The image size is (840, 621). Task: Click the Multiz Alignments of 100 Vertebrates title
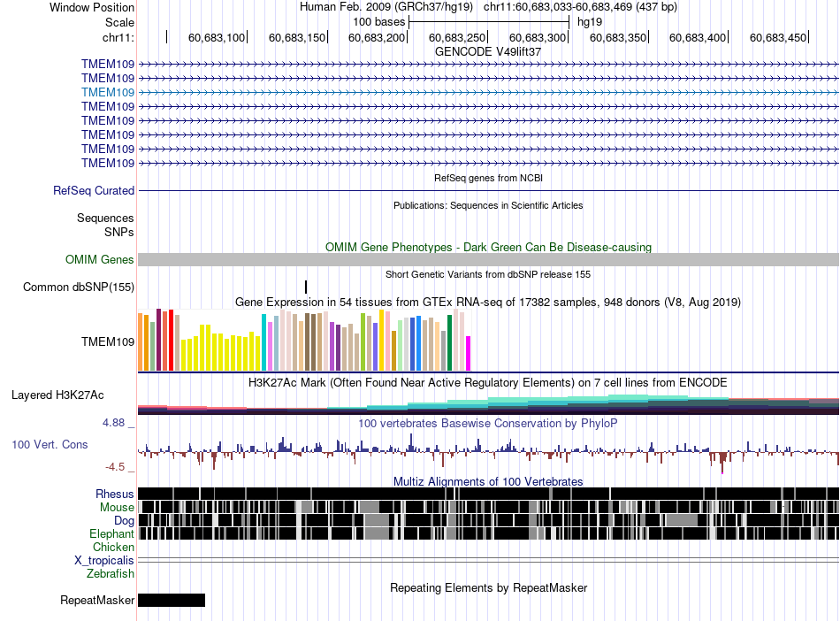[488, 481]
